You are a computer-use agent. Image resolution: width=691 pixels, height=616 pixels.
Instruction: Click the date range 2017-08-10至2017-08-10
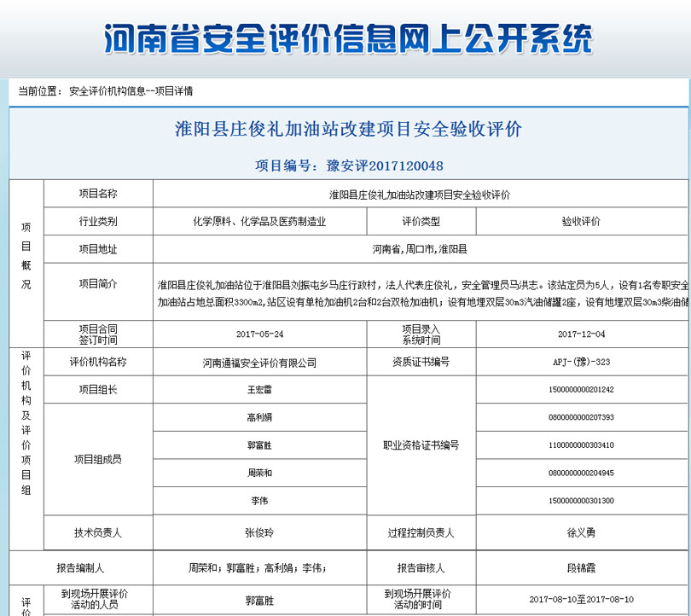click(x=581, y=600)
